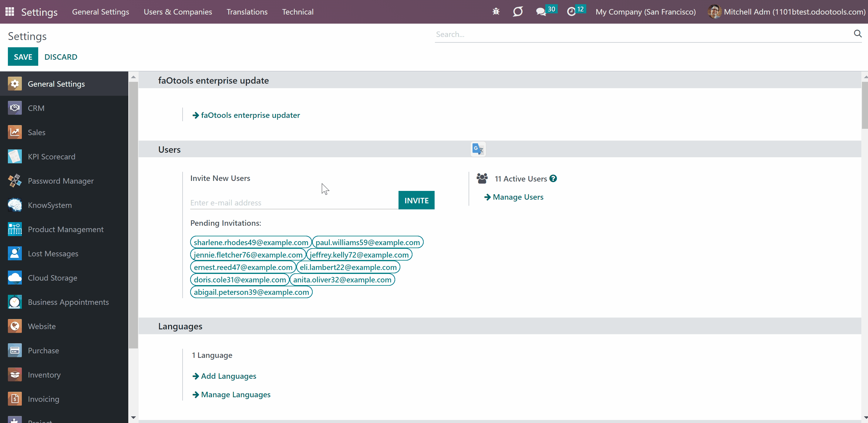Viewport: 868px width, 423px height.
Task: Click jennie.fletcher76@example.com invitation tag
Action: tap(248, 255)
